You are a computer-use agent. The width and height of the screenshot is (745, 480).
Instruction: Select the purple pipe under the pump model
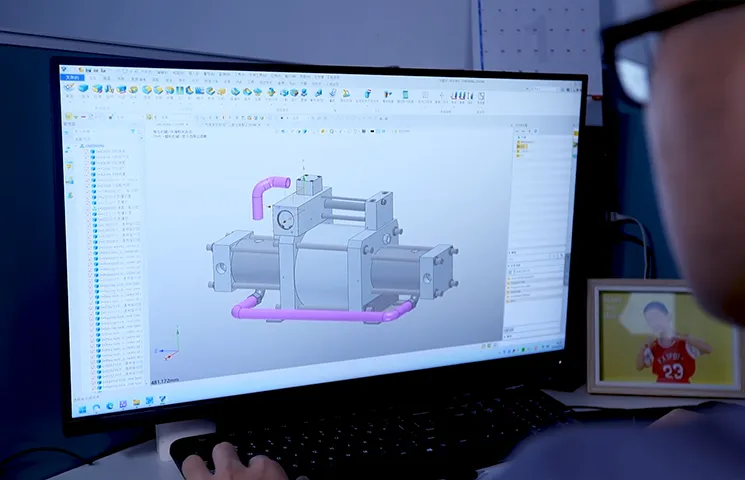(x=320, y=315)
